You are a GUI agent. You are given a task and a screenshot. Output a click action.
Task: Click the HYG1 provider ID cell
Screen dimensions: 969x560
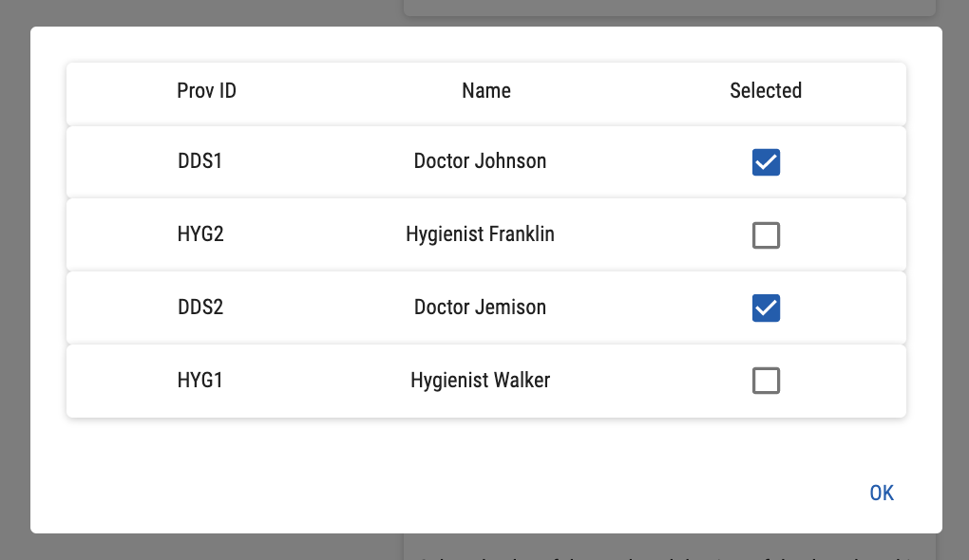199,381
